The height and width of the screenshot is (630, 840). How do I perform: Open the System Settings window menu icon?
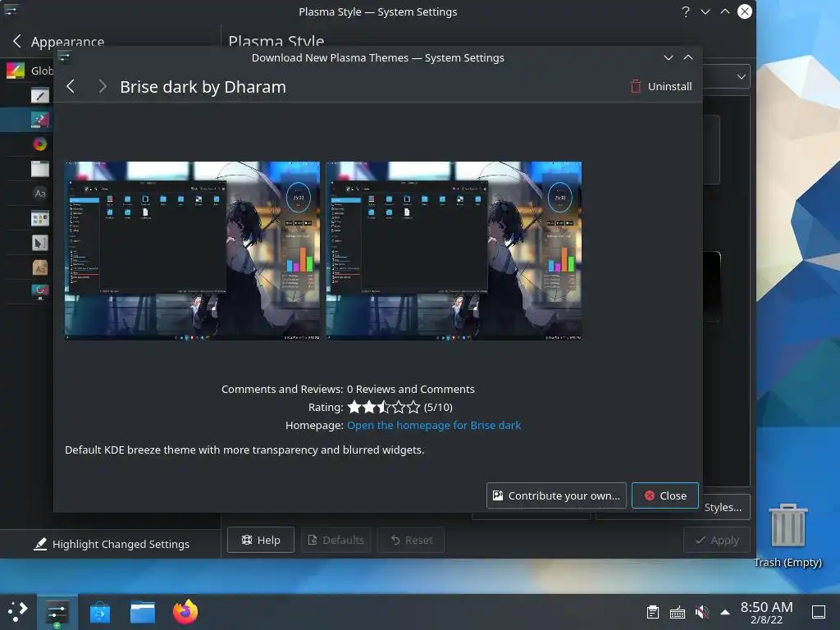(x=11, y=11)
